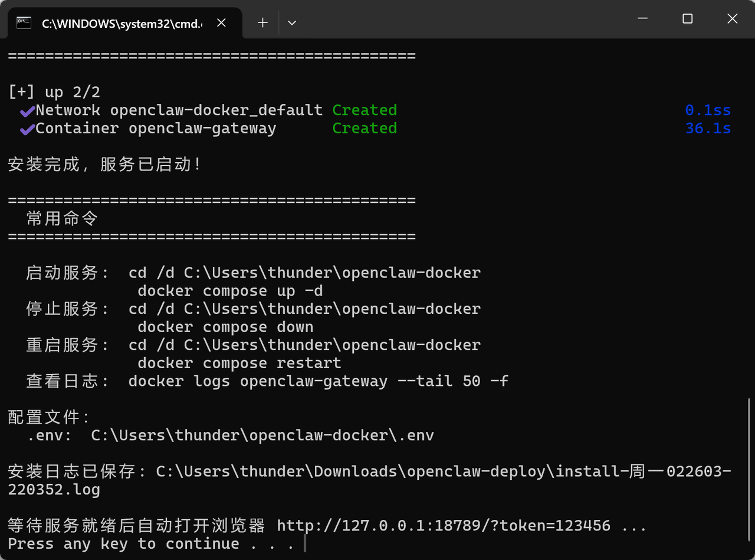This screenshot has height=560, width=755.
Task: Click the "docker compose restart" command text
Action: (x=239, y=363)
